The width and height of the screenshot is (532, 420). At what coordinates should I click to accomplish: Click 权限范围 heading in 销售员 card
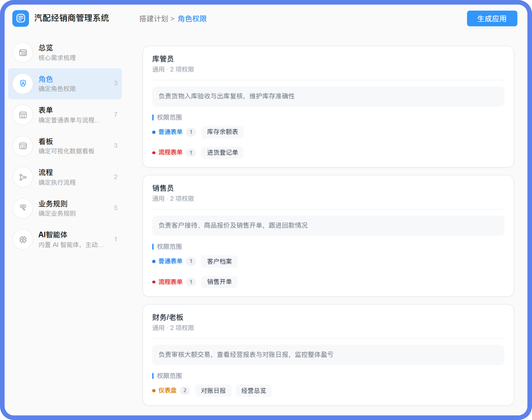tap(169, 247)
